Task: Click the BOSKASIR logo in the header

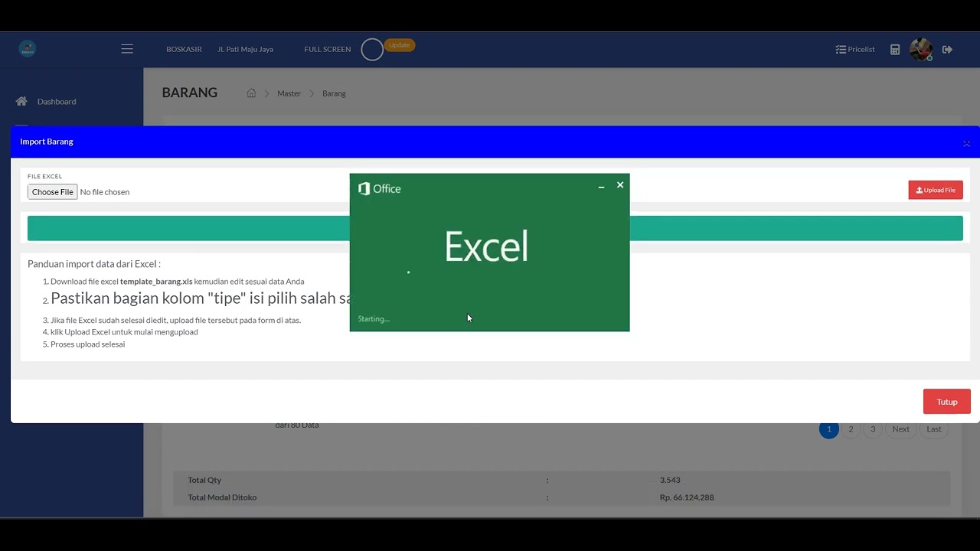Action: pyautogui.click(x=28, y=49)
